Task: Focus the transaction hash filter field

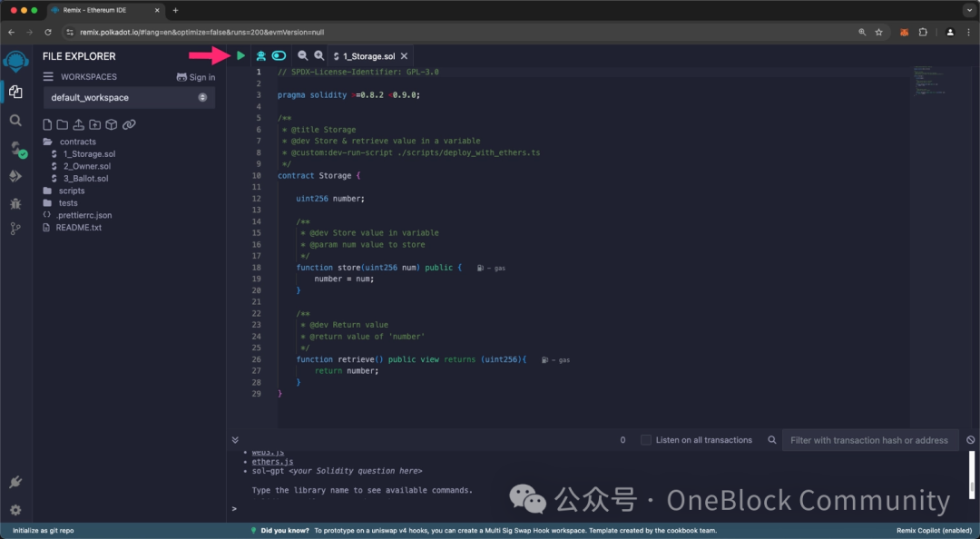Action: (x=870, y=440)
